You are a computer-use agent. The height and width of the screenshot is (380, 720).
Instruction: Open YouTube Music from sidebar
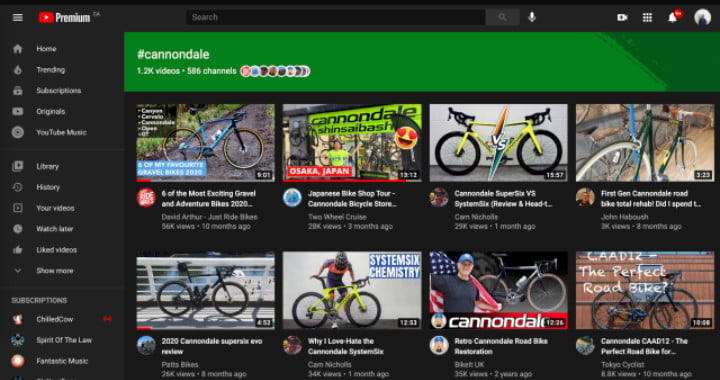62,132
